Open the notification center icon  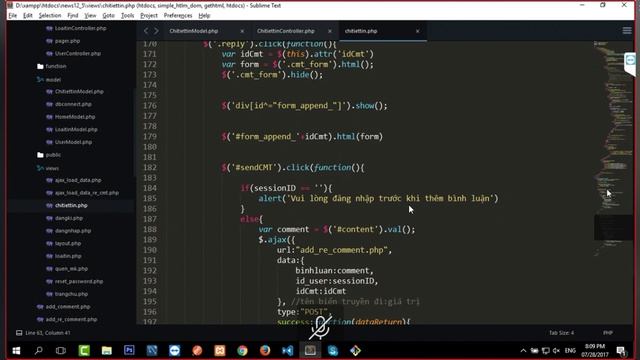click(621, 351)
